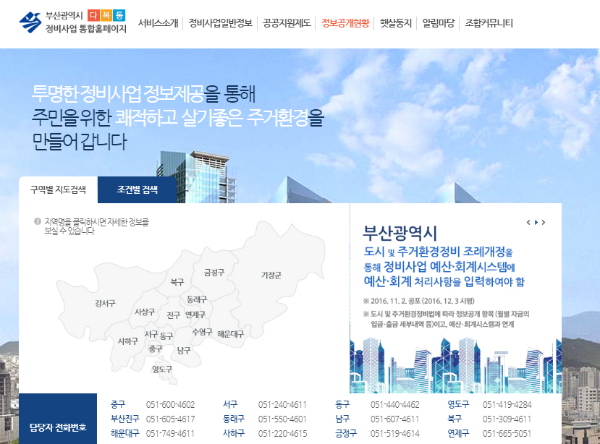The height and width of the screenshot is (444, 600).
Task: Open 햇살둥지 menu
Action: [396, 23]
